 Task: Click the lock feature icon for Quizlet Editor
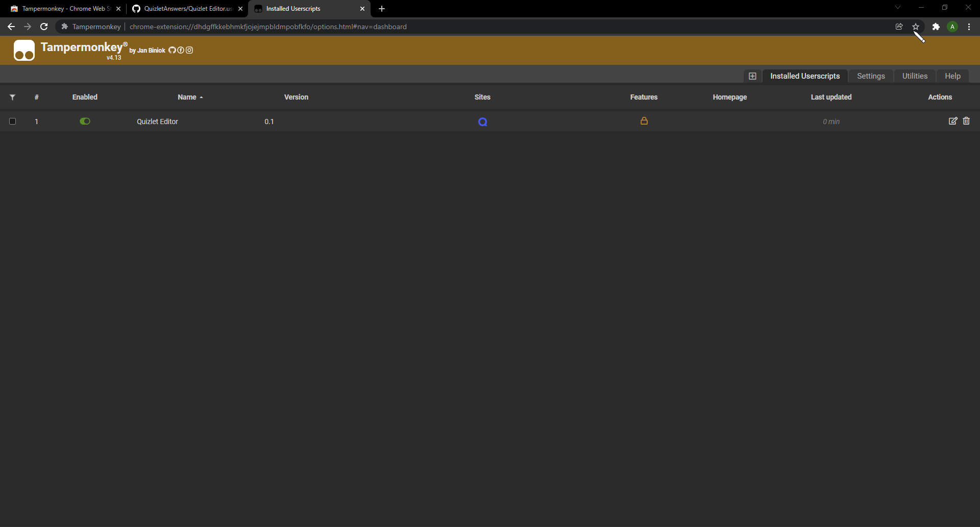tap(644, 121)
